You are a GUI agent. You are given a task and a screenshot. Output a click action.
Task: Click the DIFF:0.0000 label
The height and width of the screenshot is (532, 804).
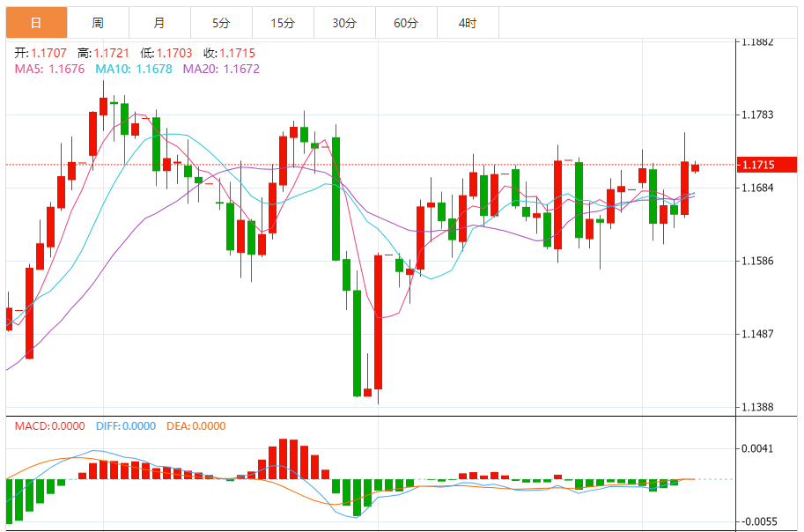(126, 425)
